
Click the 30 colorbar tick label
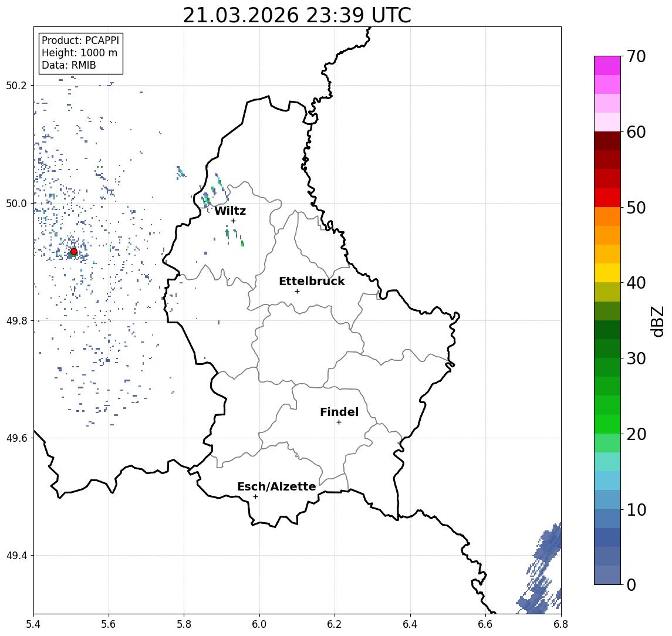(636, 358)
